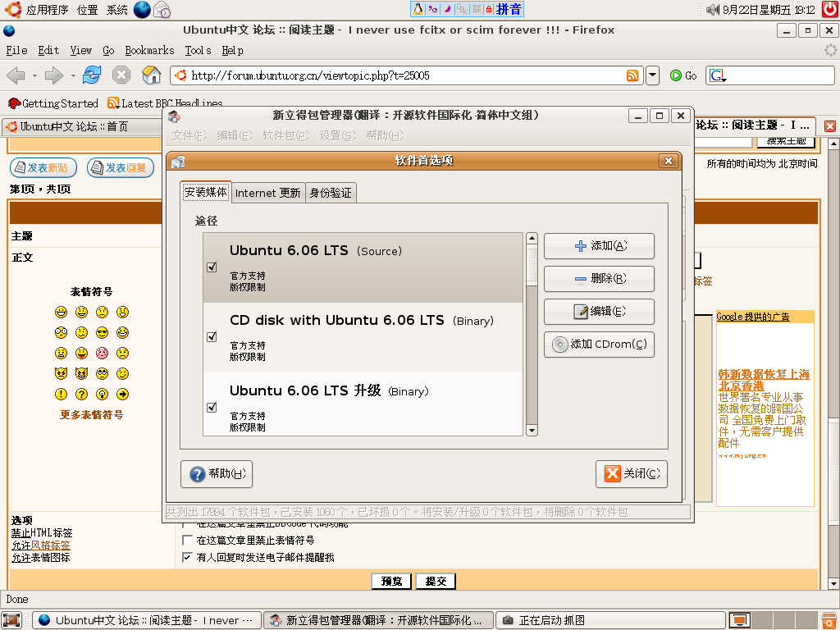Click the 添加(A) button
The height and width of the screenshot is (630, 840).
[x=599, y=246]
